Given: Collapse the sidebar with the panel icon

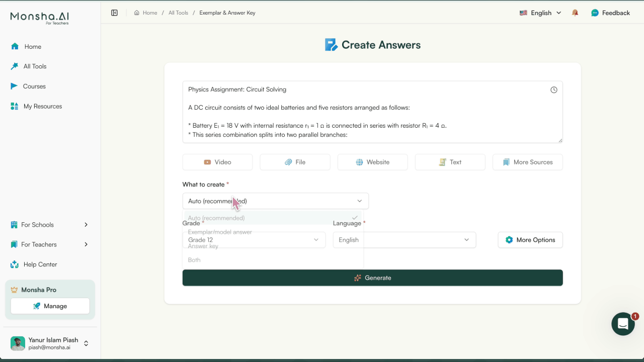Looking at the screenshot, I should coord(114,13).
